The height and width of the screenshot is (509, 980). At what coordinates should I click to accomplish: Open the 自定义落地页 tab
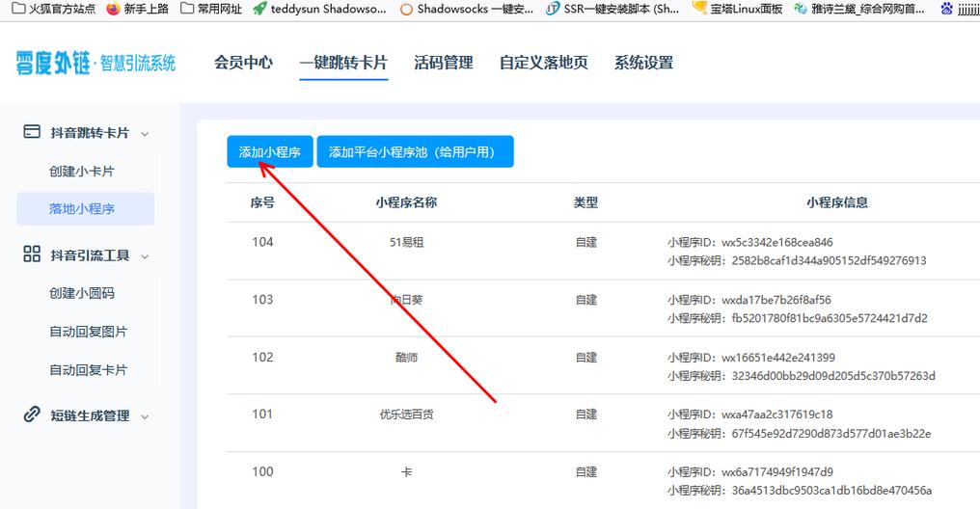tap(544, 63)
